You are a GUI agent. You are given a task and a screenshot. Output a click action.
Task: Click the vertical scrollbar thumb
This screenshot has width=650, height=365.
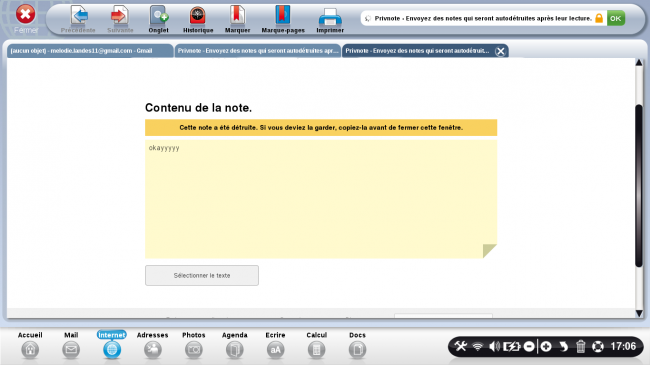coord(639,185)
